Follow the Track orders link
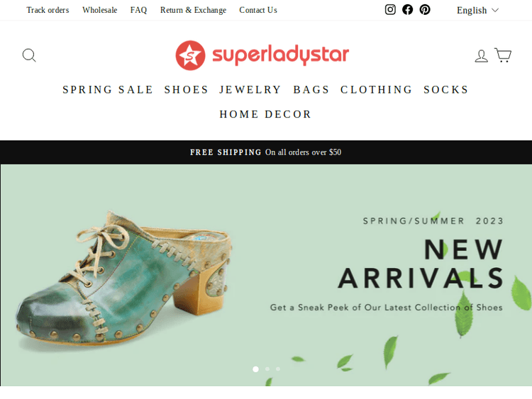 [x=48, y=10]
